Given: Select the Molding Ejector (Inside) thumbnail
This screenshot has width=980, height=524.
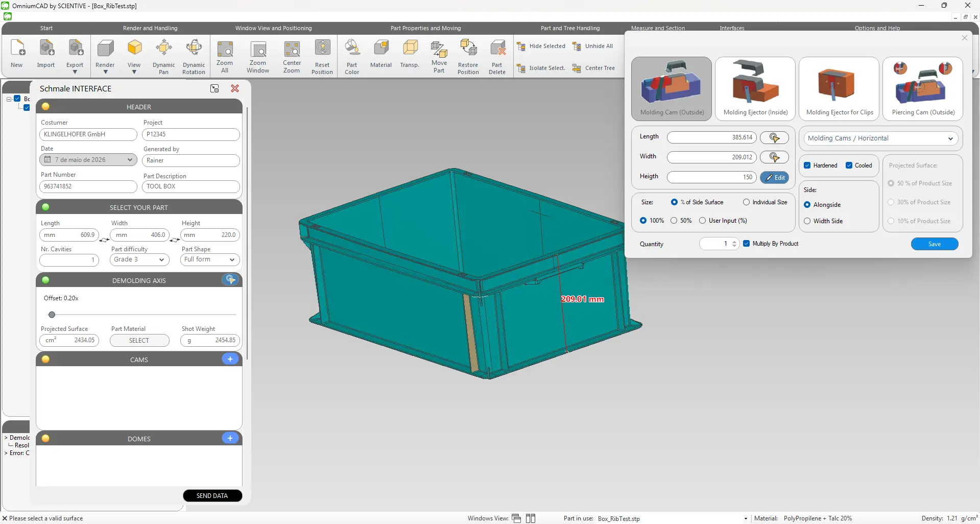Looking at the screenshot, I should click(755, 88).
